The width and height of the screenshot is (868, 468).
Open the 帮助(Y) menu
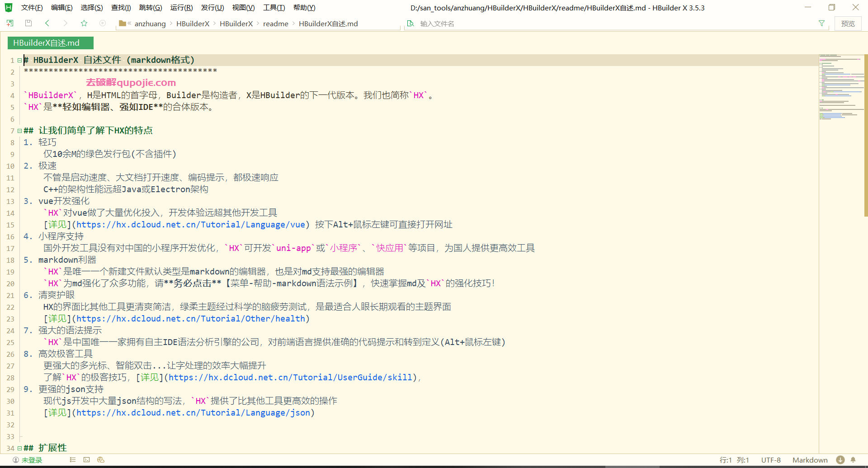coord(304,8)
